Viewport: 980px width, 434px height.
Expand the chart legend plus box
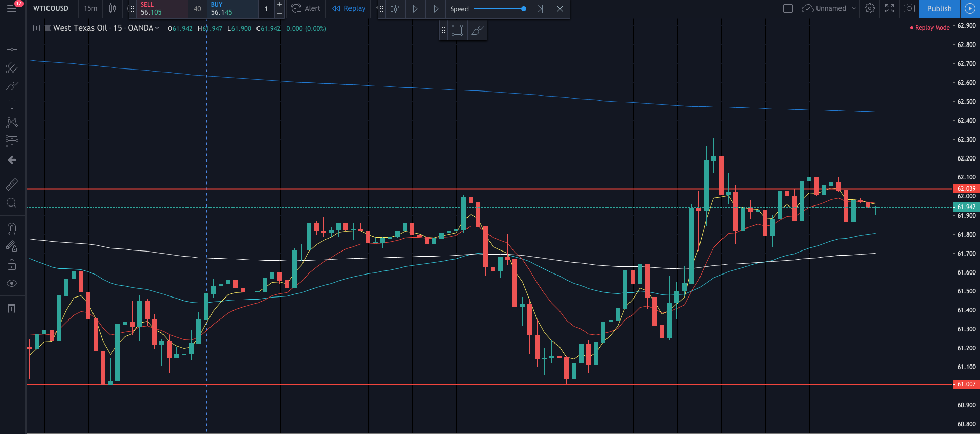(x=36, y=28)
